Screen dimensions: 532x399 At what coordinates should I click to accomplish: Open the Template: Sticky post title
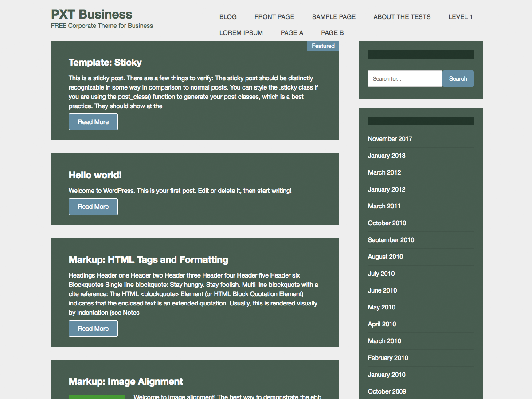click(105, 63)
